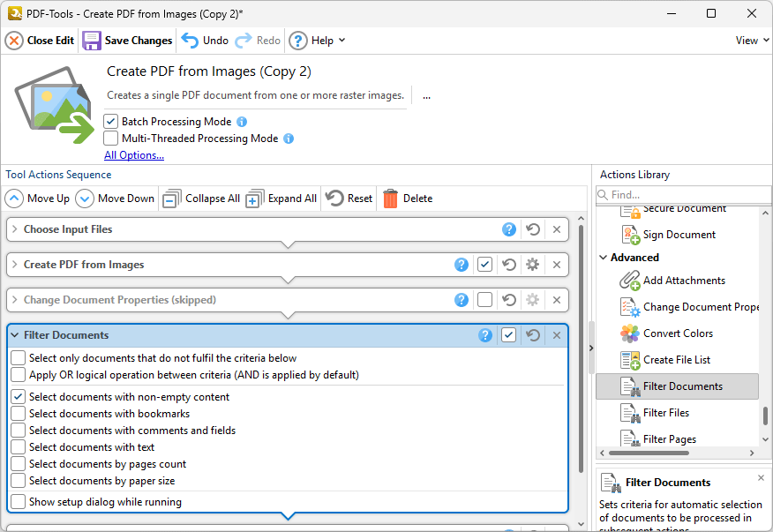Click the Close Edit button
The image size is (773, 532).
click(40, 41)
